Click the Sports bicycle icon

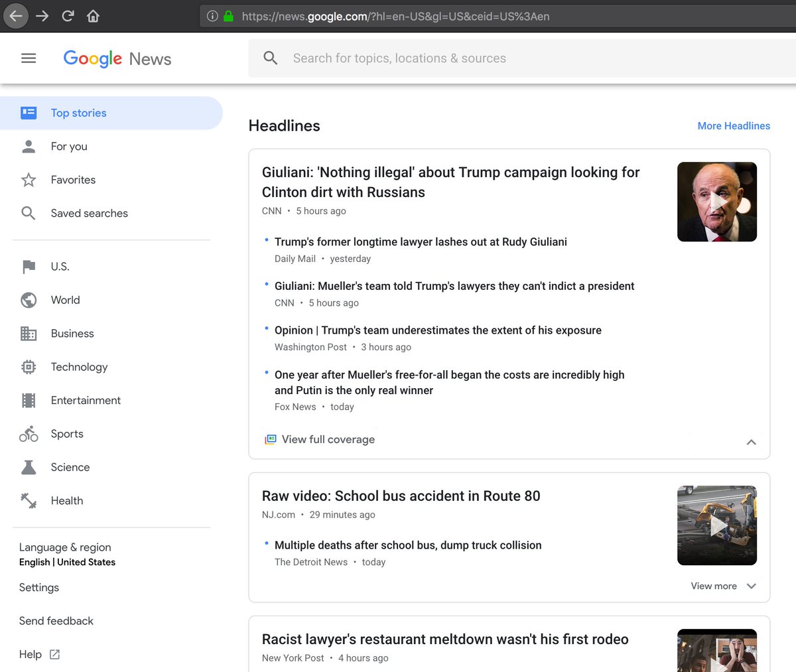pos(29,434)
